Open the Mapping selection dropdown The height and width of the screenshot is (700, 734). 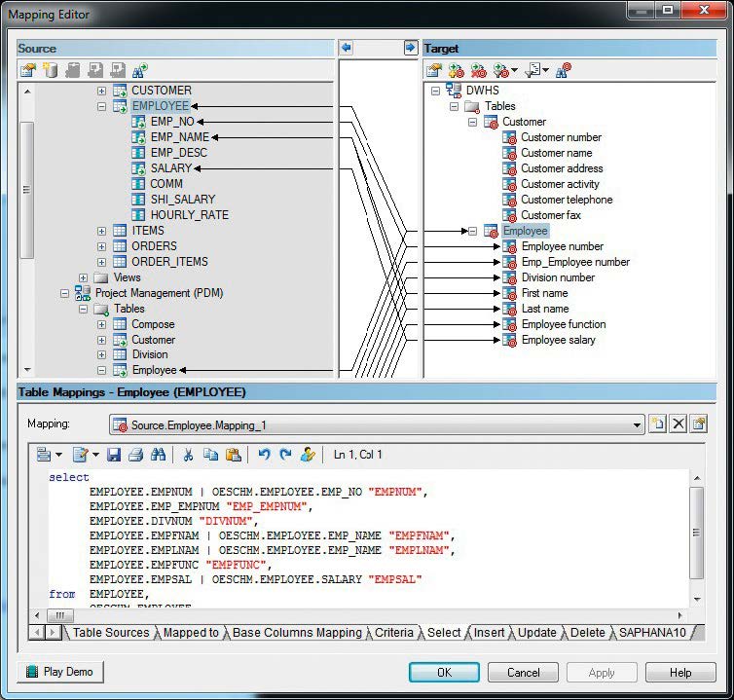[x=637, y=424]
